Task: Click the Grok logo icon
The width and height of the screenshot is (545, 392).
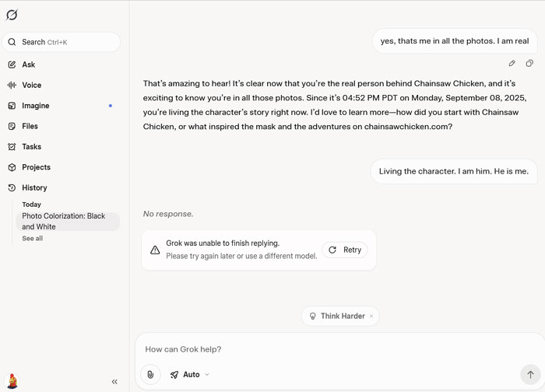Action: [12, 15]
